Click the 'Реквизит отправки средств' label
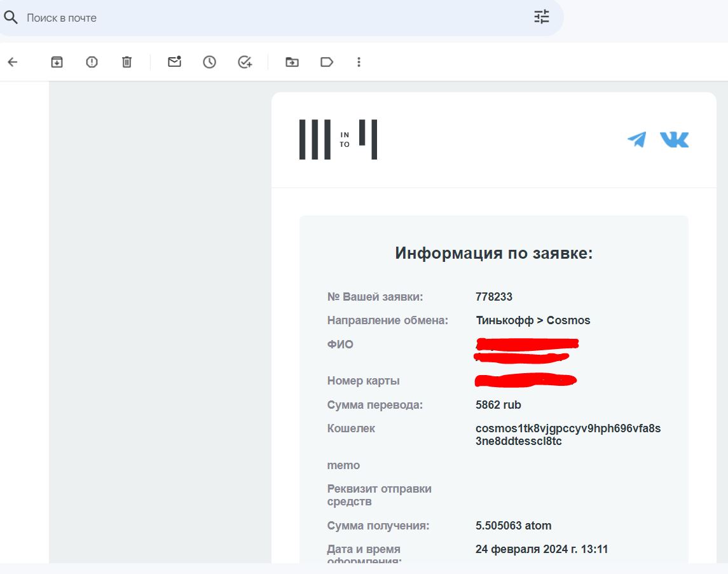728x574 pixels. 380,495
